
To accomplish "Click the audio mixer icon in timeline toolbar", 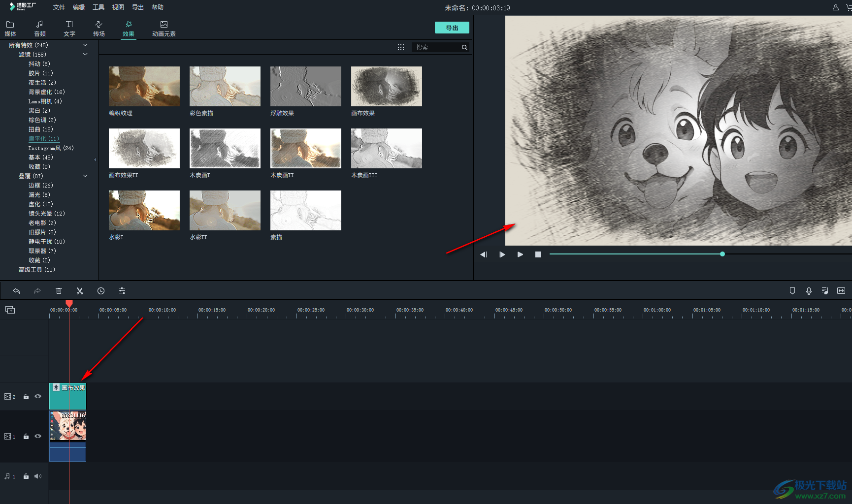I will tap(825, 291).
